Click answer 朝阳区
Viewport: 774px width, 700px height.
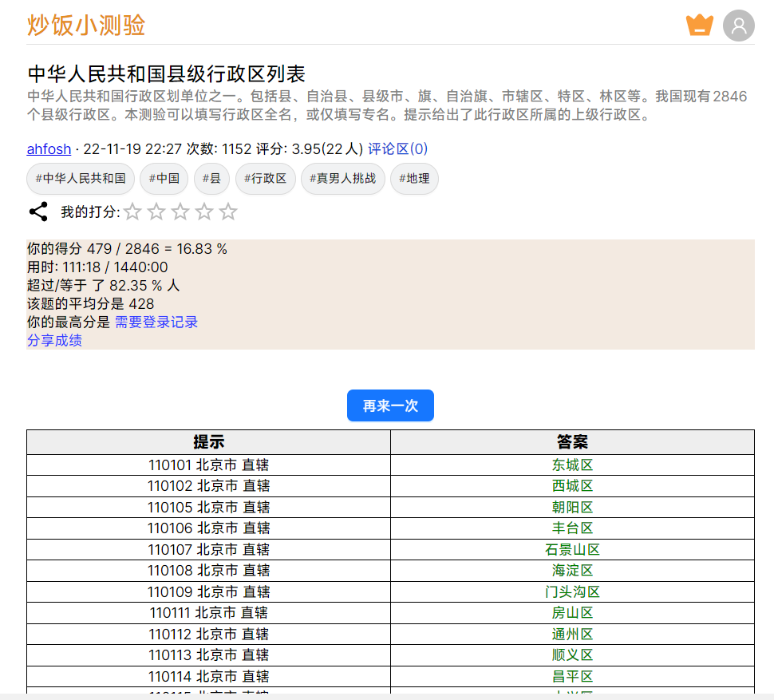[x=573, y=507]
